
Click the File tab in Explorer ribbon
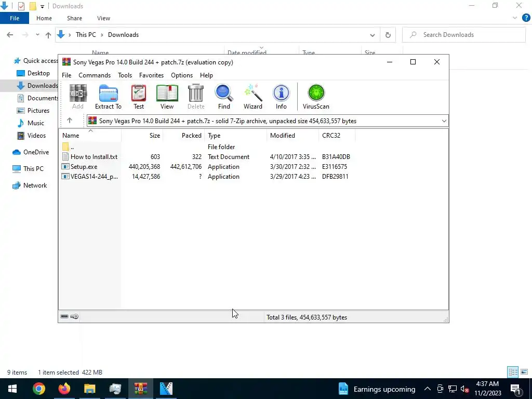click(x=15, y=18)
